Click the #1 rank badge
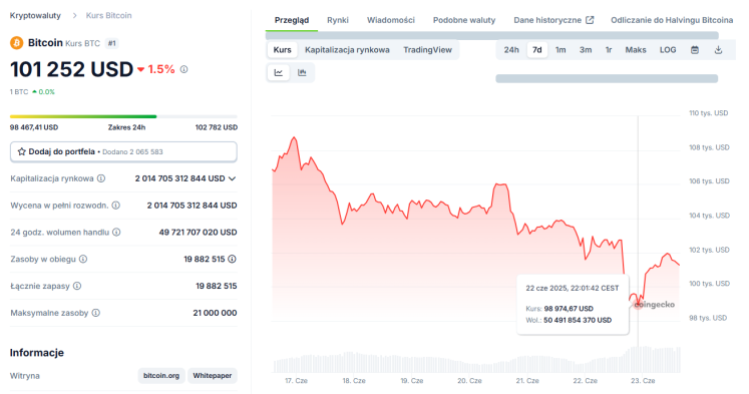749x394 pixels. [x=112, y=43]
